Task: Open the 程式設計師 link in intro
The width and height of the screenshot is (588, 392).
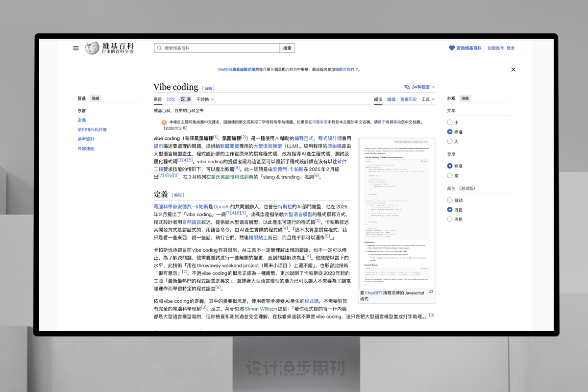Action: pos(330,139)
